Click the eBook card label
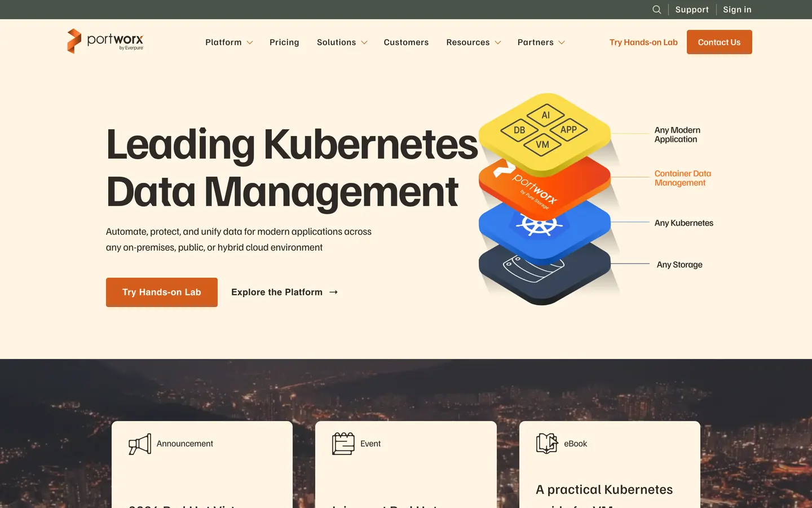The width and height of the screenshot is (812, 508). 576,444
